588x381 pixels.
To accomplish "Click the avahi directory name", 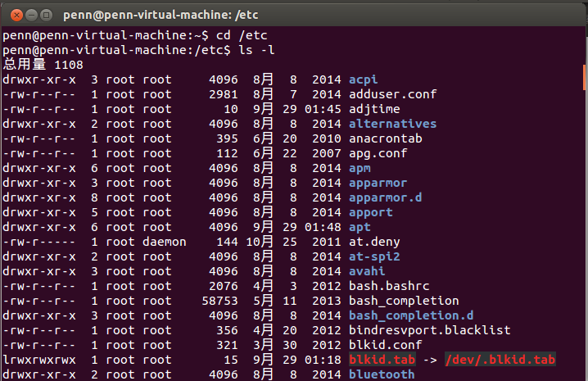I will (x=367, y=271).
